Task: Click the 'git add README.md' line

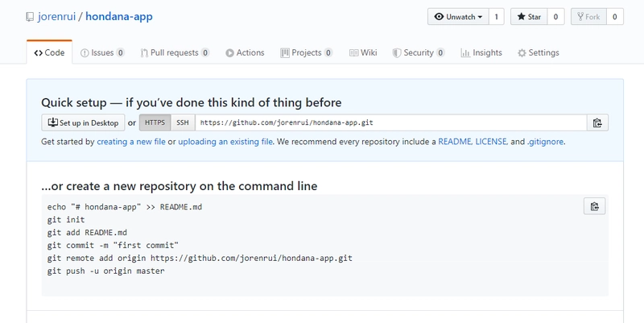Action: pos(87,232)
